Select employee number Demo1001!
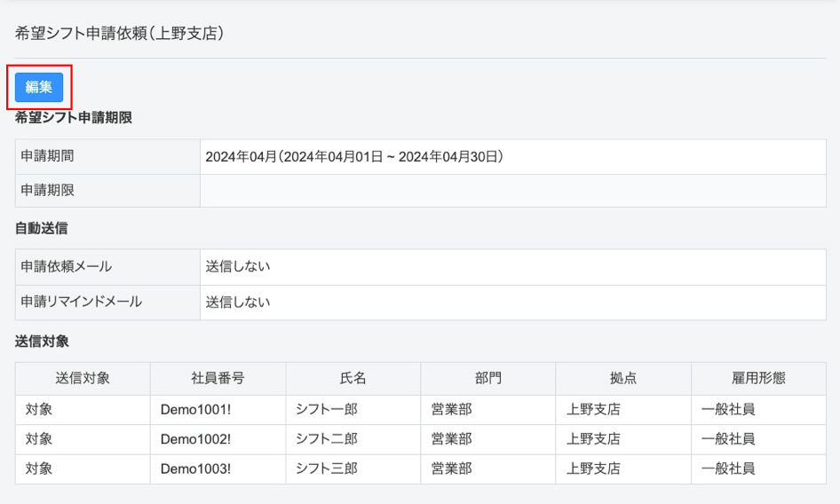The width and height of the screenshot is (840, 504). point(195,410)
